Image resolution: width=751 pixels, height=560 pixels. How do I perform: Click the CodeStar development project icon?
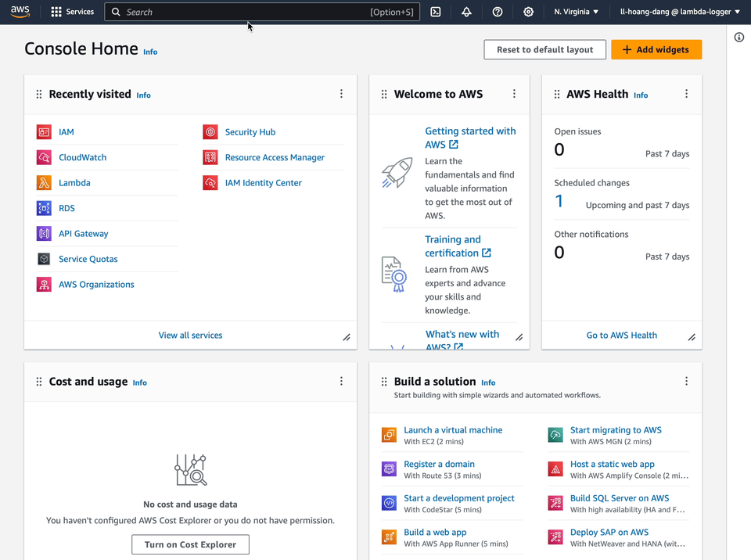(389, 503)
